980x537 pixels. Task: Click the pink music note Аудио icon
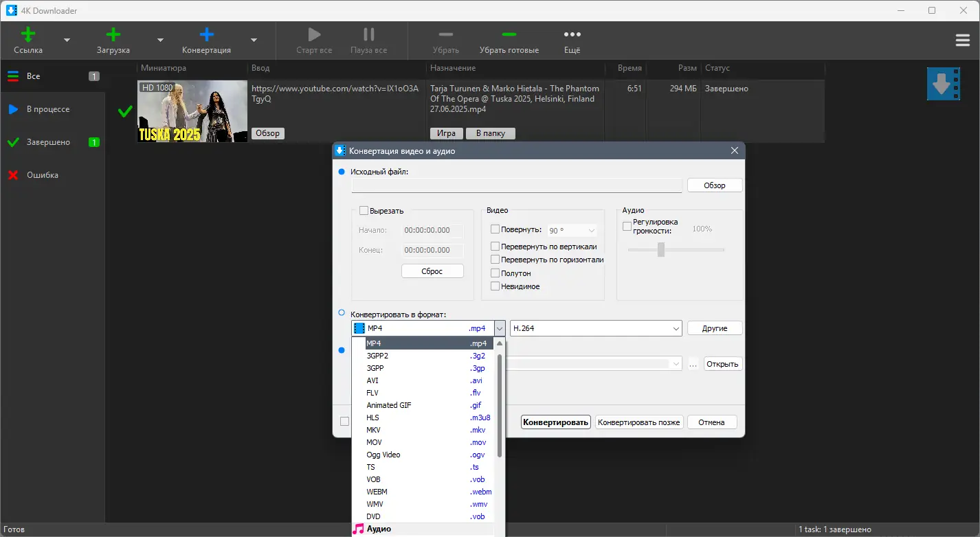tap(358, 529)
